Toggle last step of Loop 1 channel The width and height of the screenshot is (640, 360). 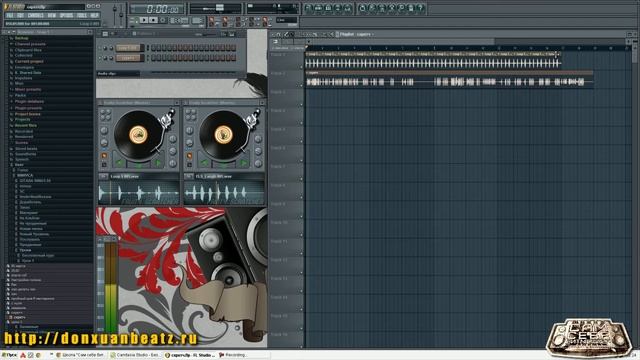click(x=233, y=48)
